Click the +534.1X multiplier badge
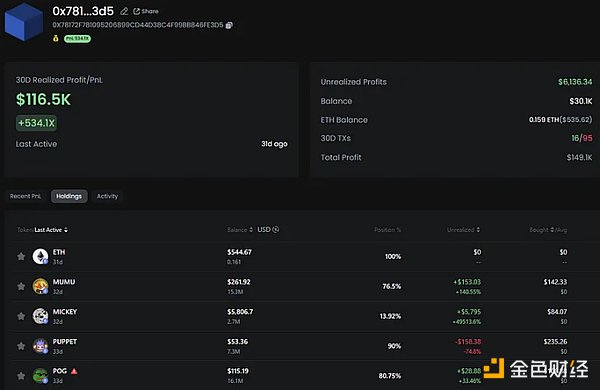 (36, 123)
